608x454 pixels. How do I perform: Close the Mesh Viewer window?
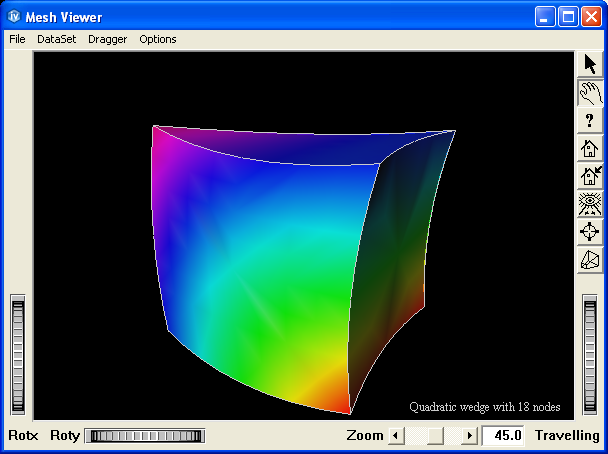[x=591, y=17]
